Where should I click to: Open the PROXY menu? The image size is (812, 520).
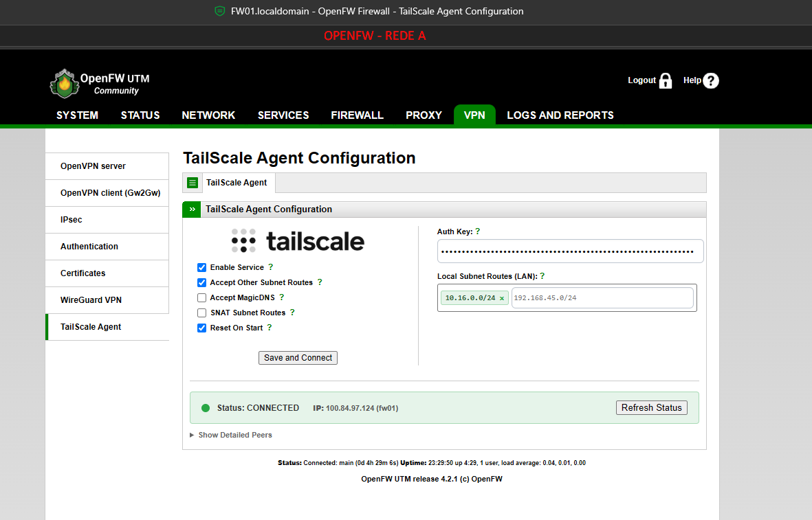(424, 115)
